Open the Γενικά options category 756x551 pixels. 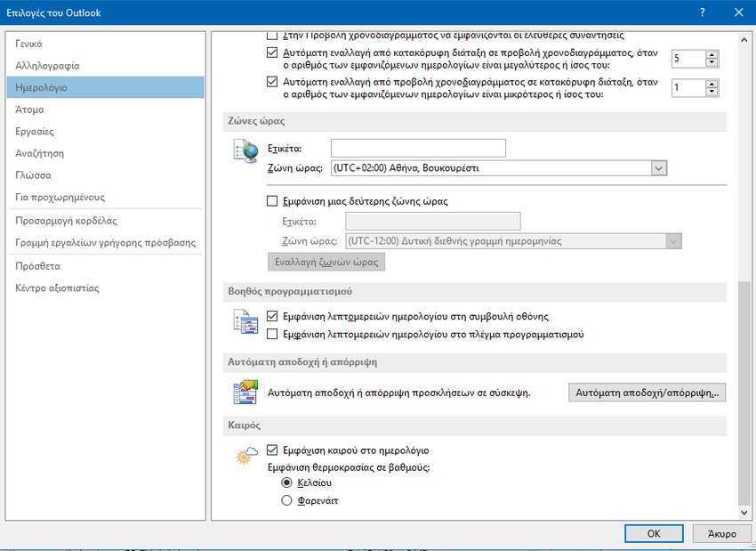106,44
